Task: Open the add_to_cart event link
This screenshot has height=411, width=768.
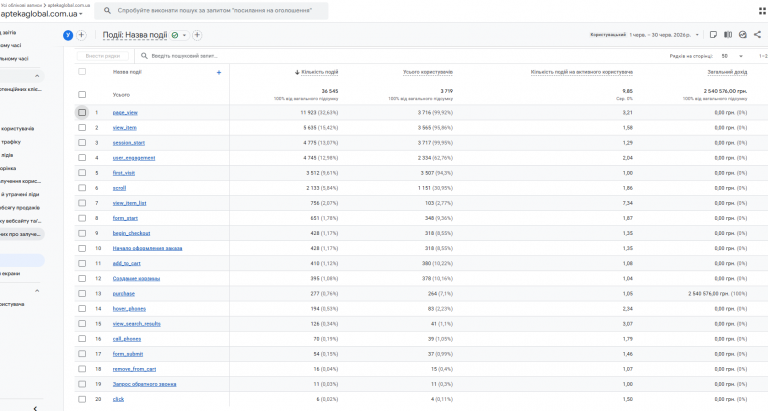Action: point(126,264)
